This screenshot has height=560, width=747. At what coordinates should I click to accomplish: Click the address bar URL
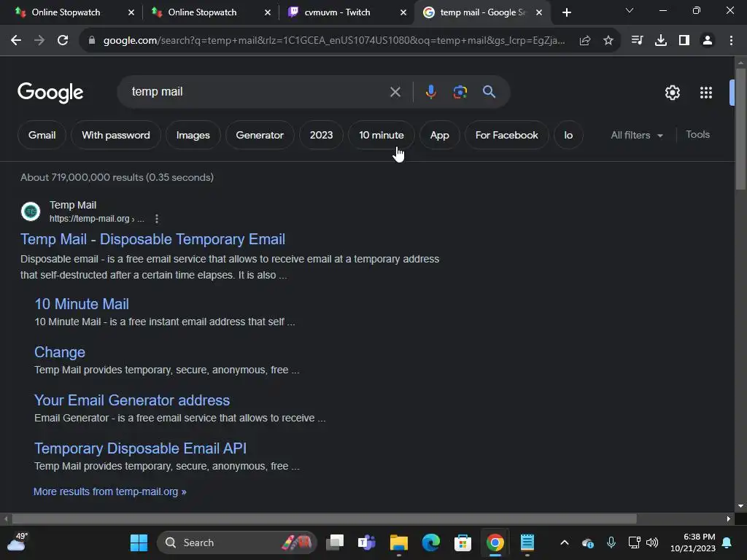[x=333, y=41]
